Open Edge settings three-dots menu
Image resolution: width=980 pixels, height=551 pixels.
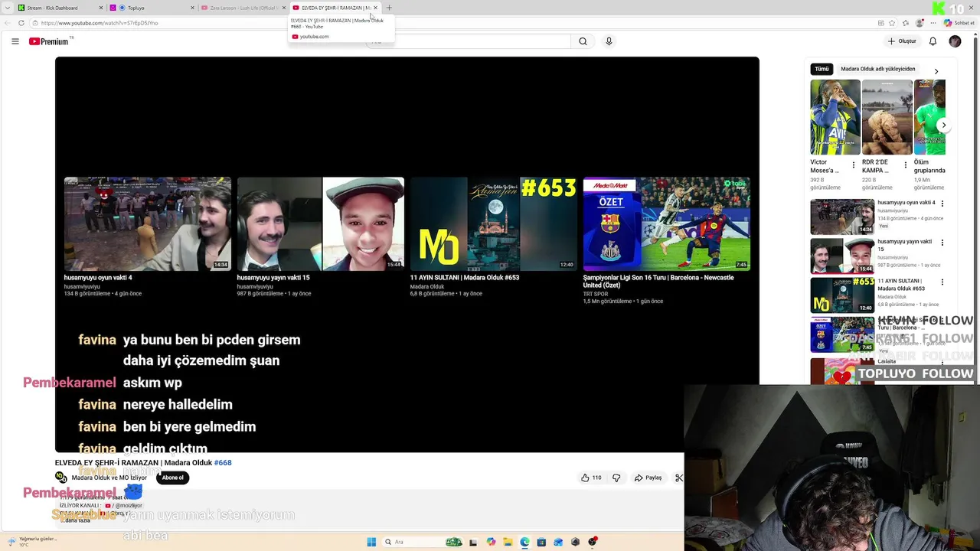click(x=933, y=23)
